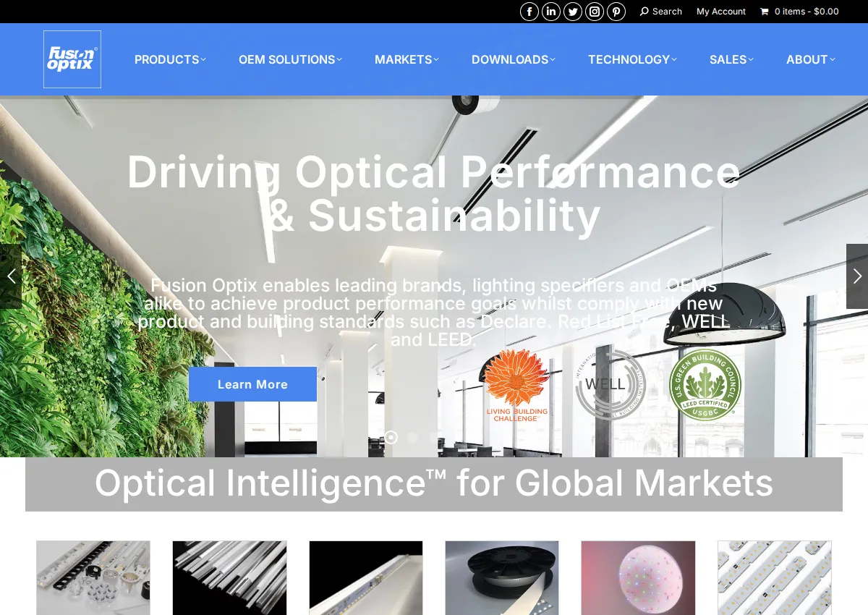Open the LinkedIn social icon

[x=551, y=12]
